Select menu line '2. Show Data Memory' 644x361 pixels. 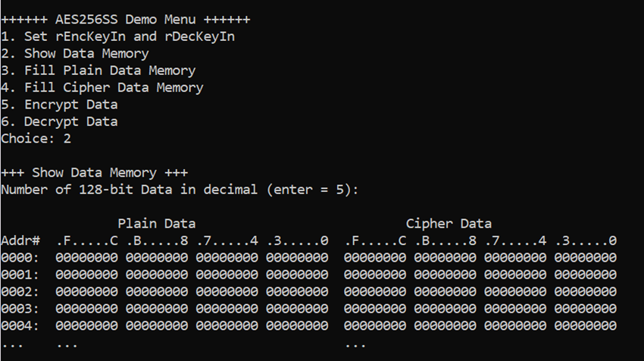coord(75,53)
